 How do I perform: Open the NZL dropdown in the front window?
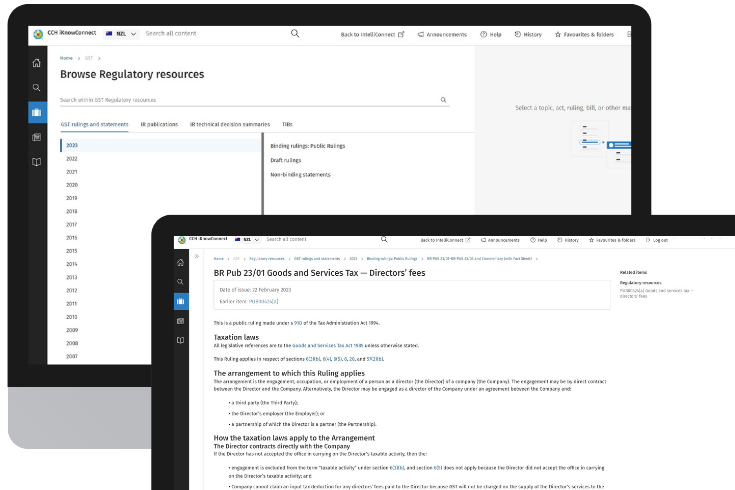[243, 240]
